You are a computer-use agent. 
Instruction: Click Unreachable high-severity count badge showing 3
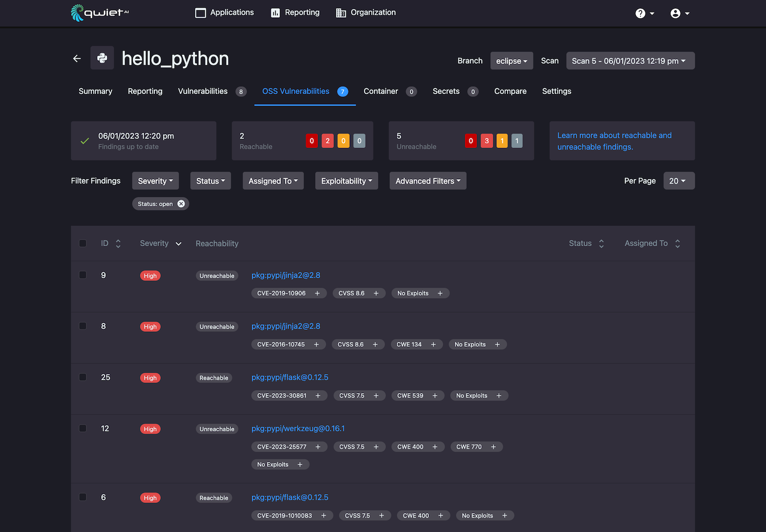point(487,141)
